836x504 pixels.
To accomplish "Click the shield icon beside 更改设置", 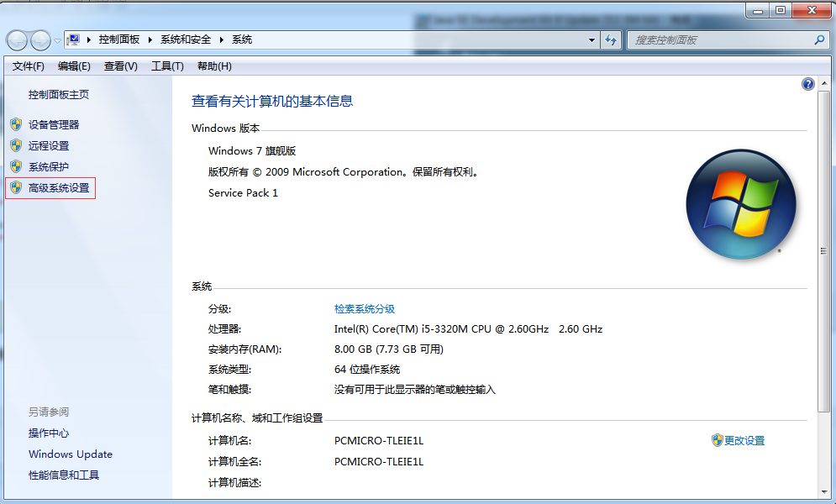I will coord(717,440).
